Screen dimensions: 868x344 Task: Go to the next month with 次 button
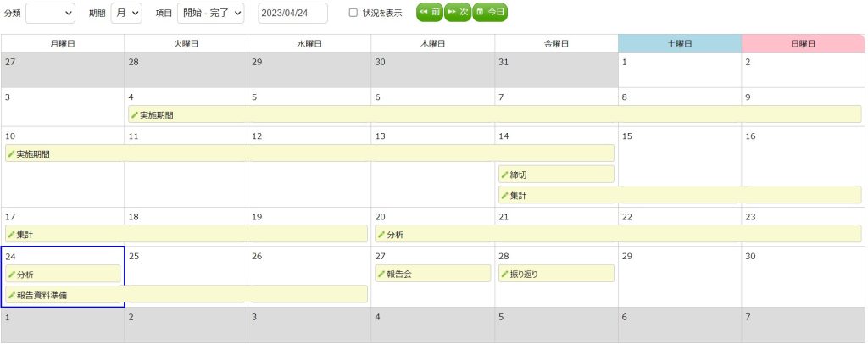tap(458, 12)
